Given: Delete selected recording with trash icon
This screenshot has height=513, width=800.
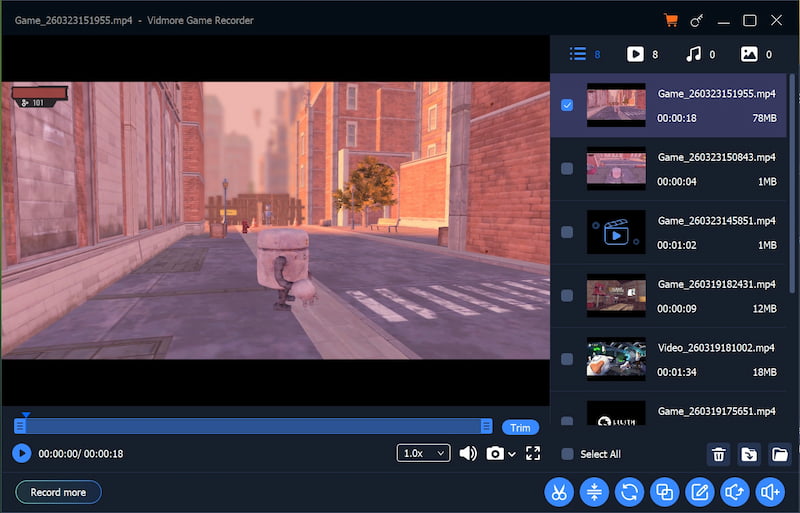Looking at the screenshot, I should pos(718,455).
